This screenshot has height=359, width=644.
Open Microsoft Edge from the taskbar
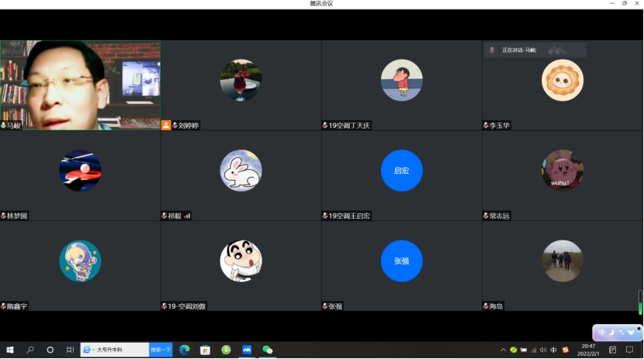[x=185, y=350]
